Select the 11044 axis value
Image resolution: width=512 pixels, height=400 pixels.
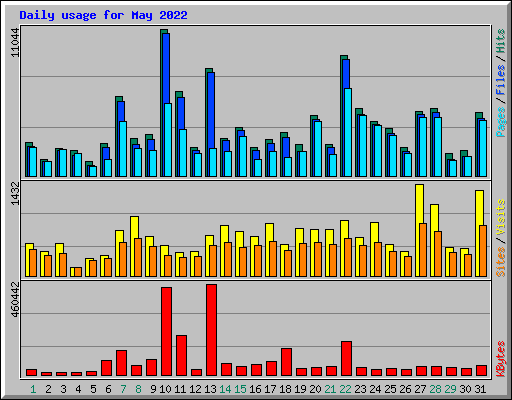point(15,43)
